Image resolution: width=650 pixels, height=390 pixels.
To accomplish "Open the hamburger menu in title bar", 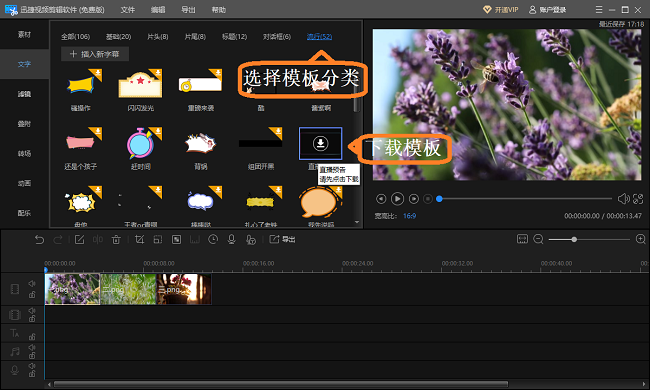I will pos(599,10).
